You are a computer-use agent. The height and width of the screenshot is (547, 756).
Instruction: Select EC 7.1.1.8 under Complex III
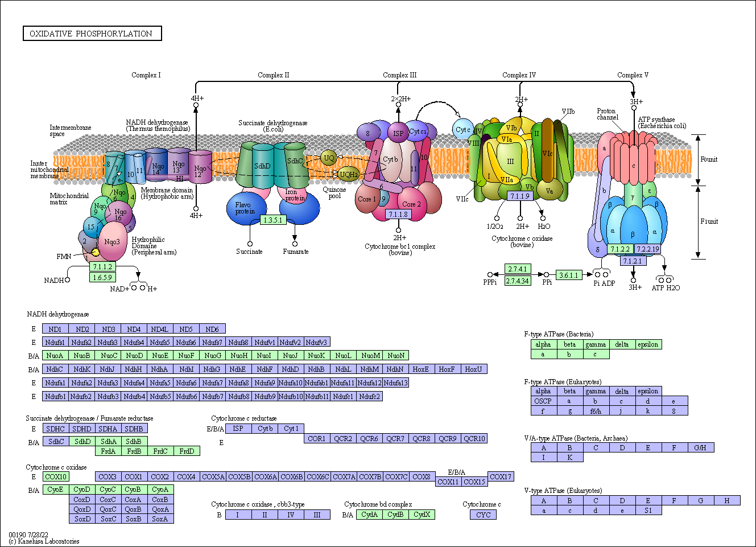click(398, 214)
